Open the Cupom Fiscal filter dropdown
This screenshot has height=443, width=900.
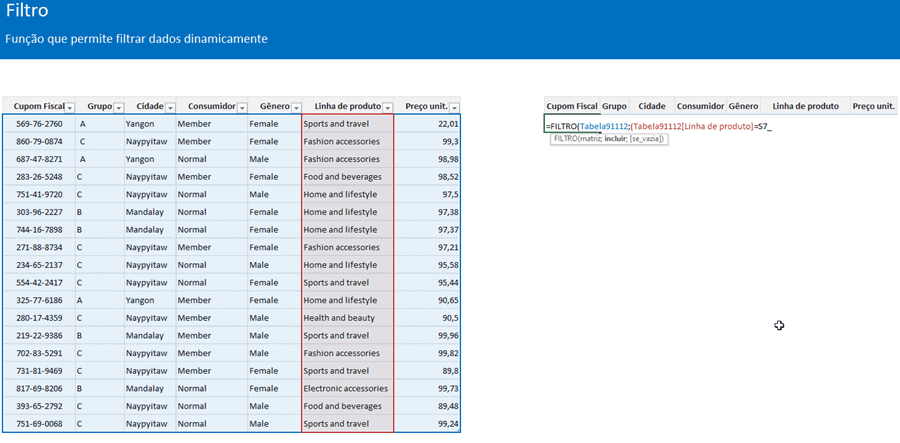click(x=69, y=107)
